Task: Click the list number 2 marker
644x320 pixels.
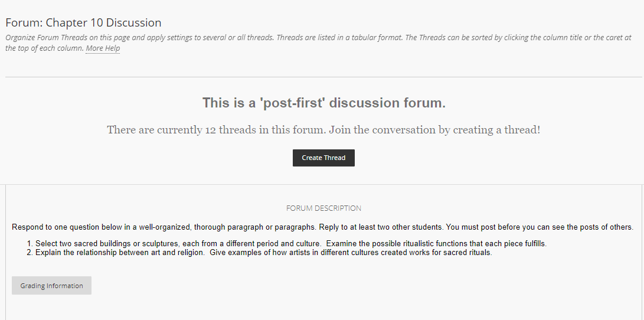Action: point(30,253)
